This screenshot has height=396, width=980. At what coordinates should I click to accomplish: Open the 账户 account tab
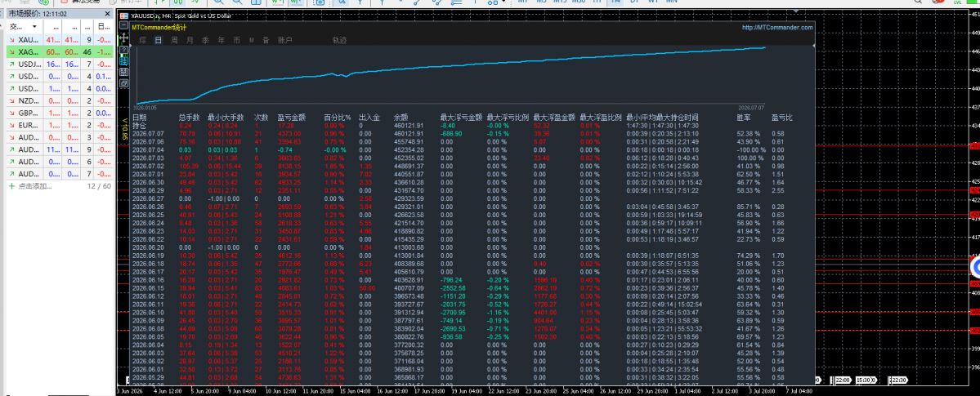pyautogui.click(x=285, y=40)
